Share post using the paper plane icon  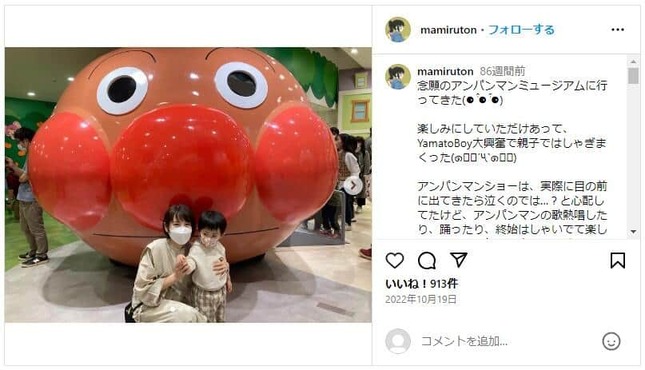458,260
